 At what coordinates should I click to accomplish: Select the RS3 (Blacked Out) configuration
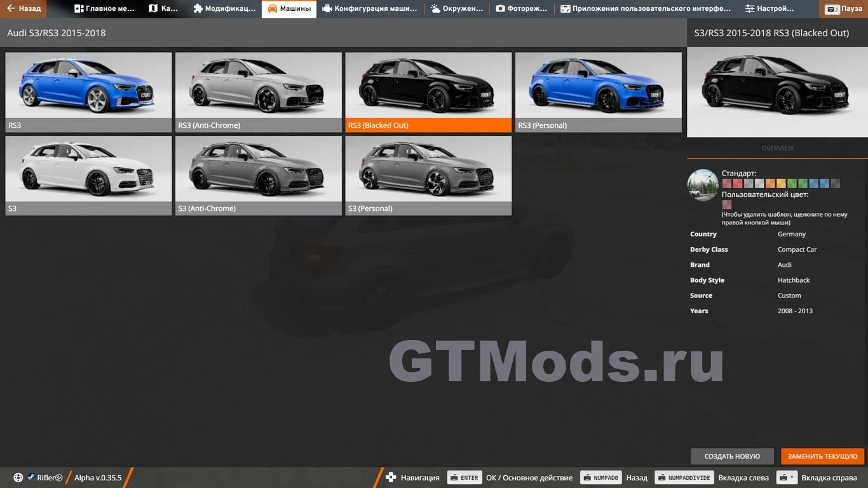coord(428,92)
